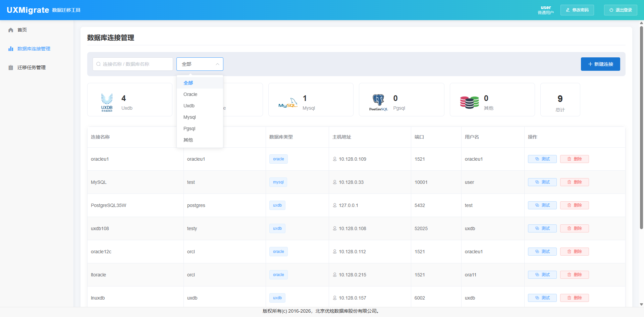
Task: Delete the MySQL connection row
Action: (574, 182)
